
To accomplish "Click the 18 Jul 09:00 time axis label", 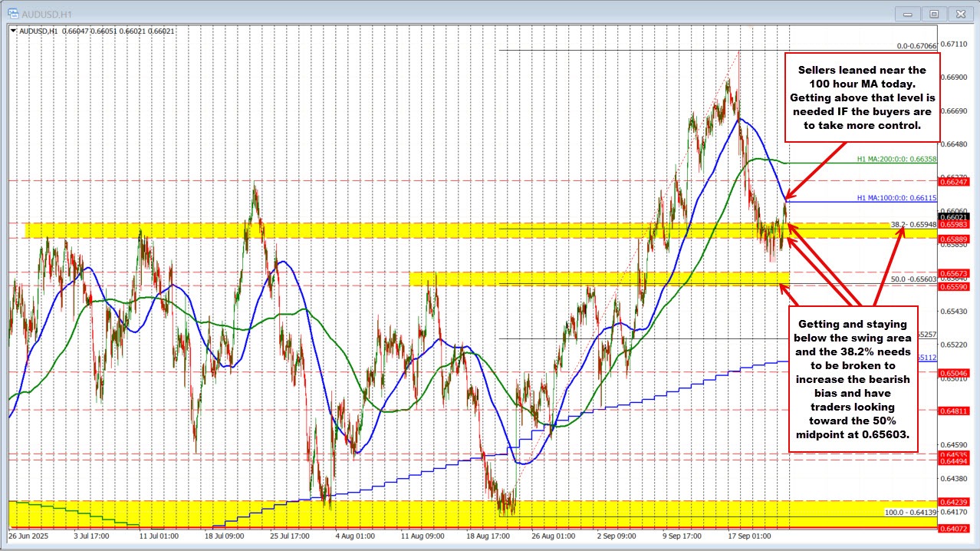I will [x=225, y=536].
